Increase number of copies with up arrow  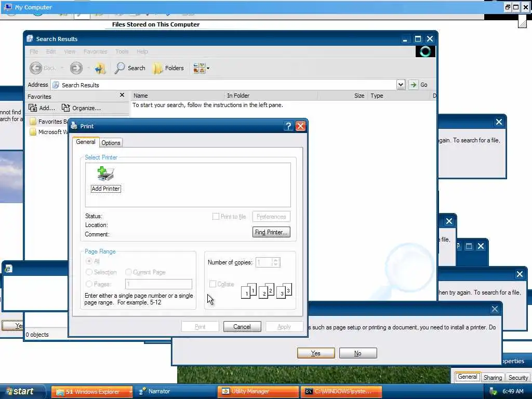275,260
